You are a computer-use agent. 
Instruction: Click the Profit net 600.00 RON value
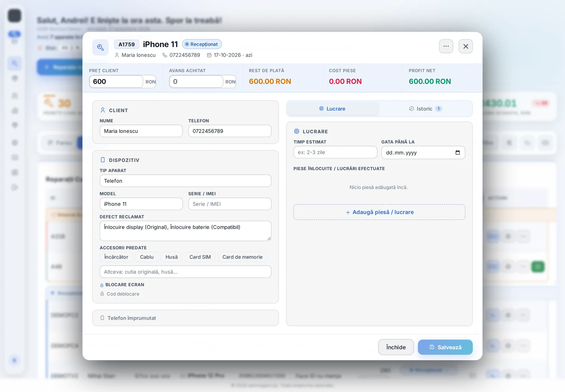click(430, 81)
